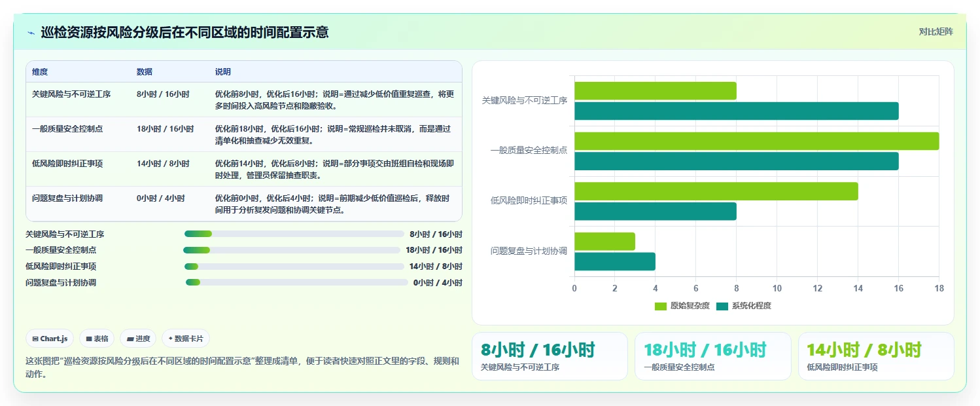Click light green bar for 关键风险与不可逆工序

click(656, 91)
